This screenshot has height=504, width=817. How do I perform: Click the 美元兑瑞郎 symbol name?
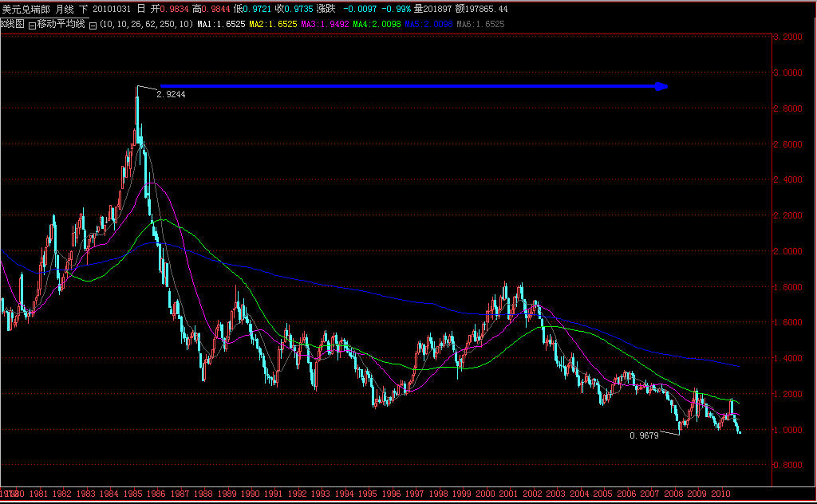[x=26, y=9]
